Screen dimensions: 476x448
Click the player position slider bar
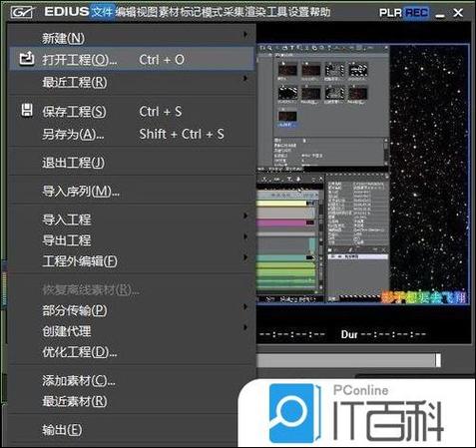click(348, 360)
